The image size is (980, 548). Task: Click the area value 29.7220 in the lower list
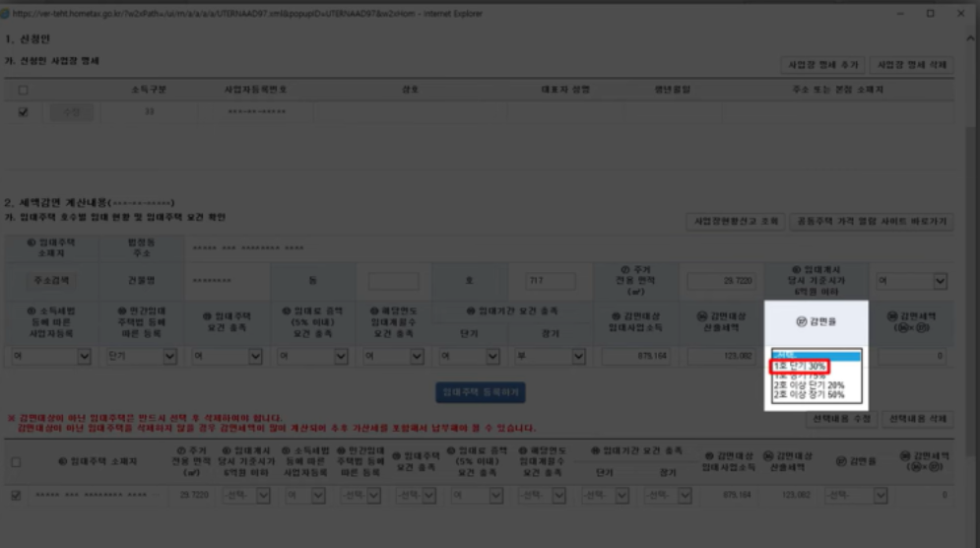pyautogui.click(x=194, y=495)
